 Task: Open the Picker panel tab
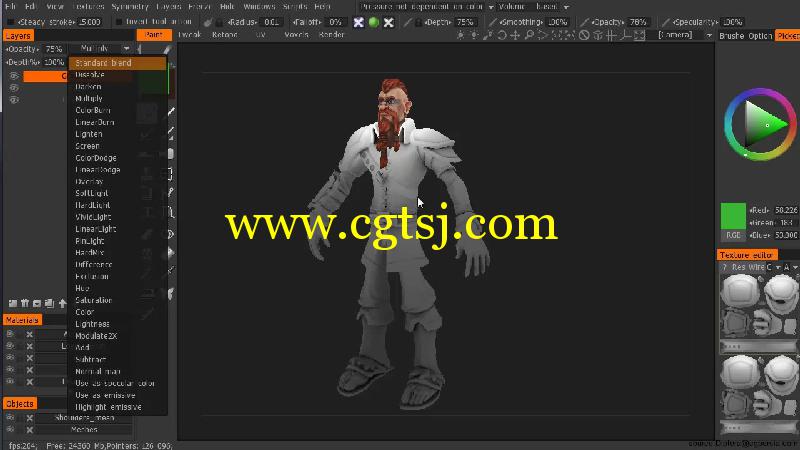pyautogui.click(x=788, y=36)
